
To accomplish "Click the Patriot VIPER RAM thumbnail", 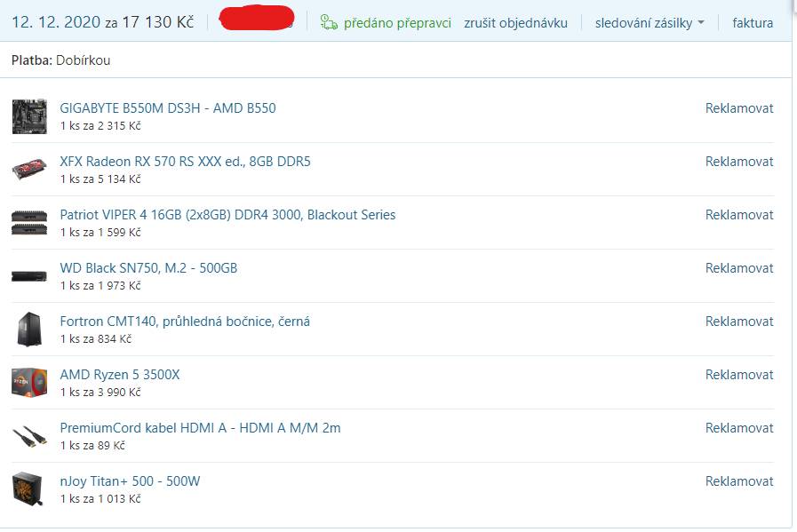I will 29,223.
